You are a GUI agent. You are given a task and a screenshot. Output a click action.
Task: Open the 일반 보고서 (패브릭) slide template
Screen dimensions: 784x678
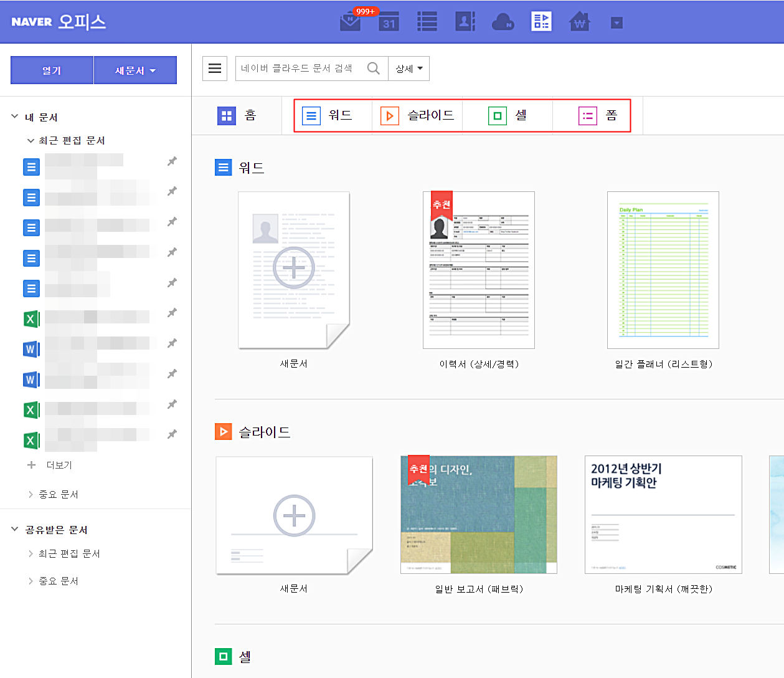coord(479,515)
